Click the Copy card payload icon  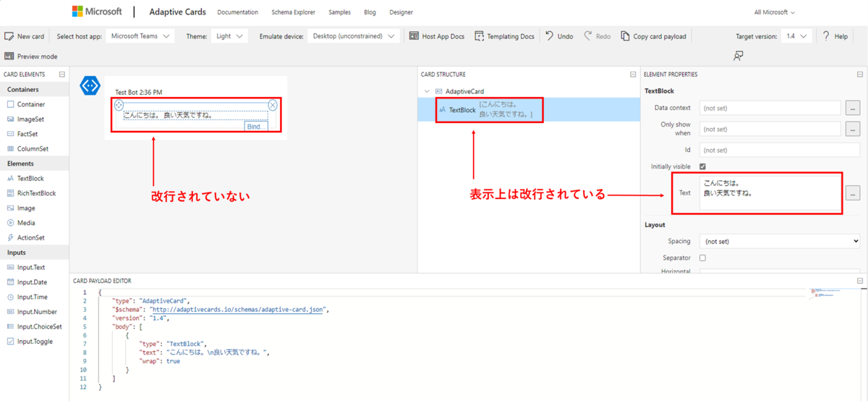625,36
